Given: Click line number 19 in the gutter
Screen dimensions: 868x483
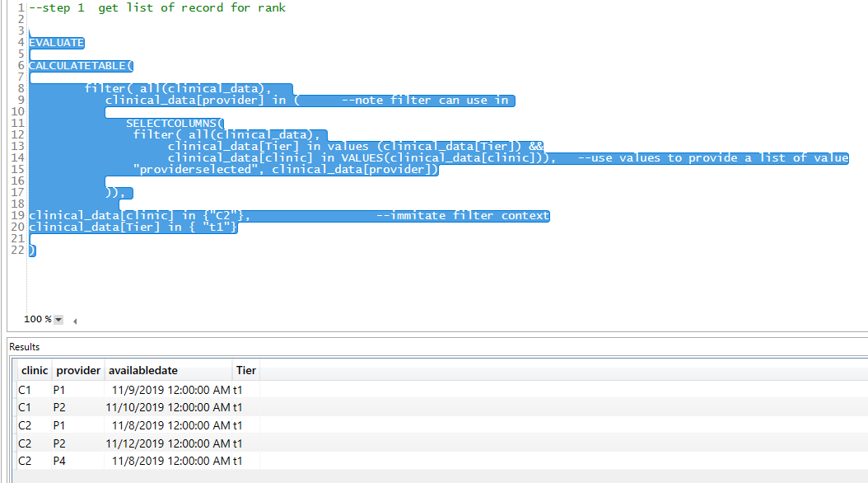Looking at the screenshot, I should click(18, 215).
